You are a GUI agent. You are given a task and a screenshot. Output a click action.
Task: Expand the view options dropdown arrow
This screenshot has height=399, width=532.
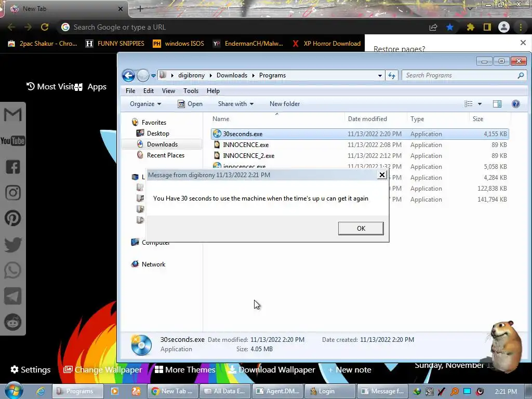tap(480, 104)
